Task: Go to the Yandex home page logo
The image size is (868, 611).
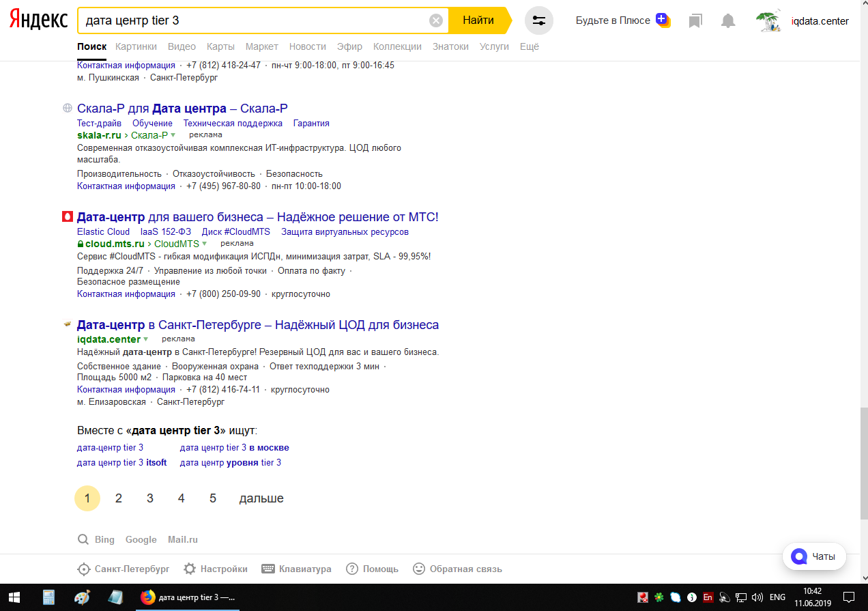Action: (x=38, y=20)
